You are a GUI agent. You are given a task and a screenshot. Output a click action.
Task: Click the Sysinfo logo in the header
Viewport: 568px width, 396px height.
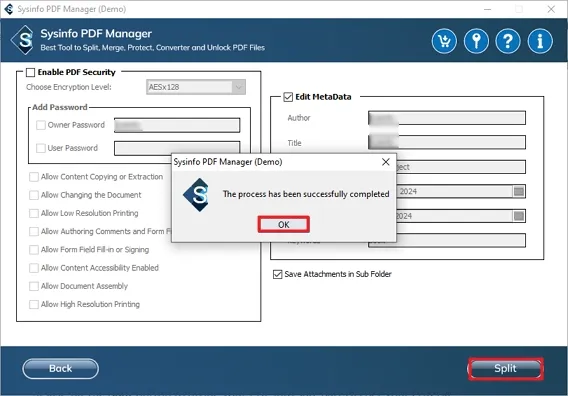(x=23, y=40)
